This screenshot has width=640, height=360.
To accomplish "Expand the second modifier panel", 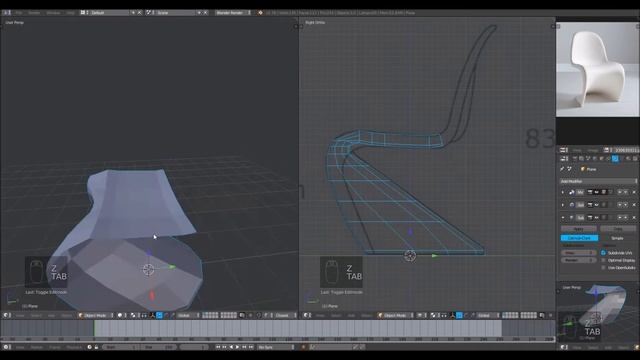I will click(562, 205).
